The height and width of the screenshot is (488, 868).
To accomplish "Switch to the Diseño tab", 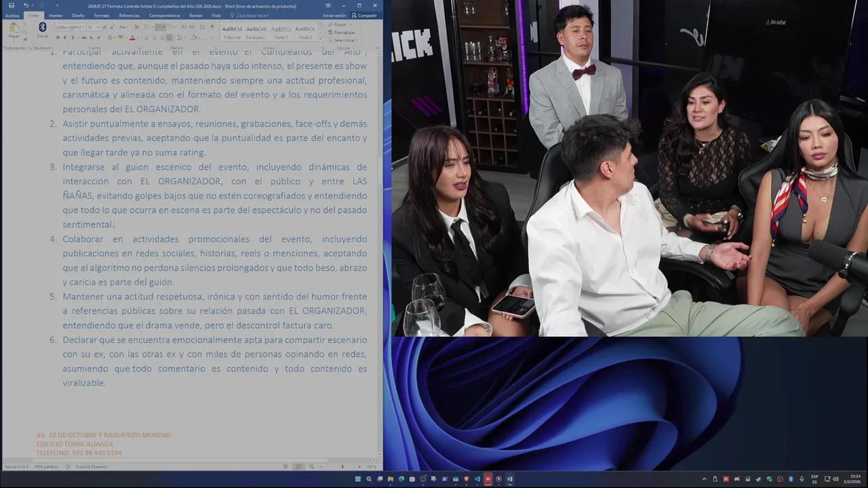I will (78, 16).
